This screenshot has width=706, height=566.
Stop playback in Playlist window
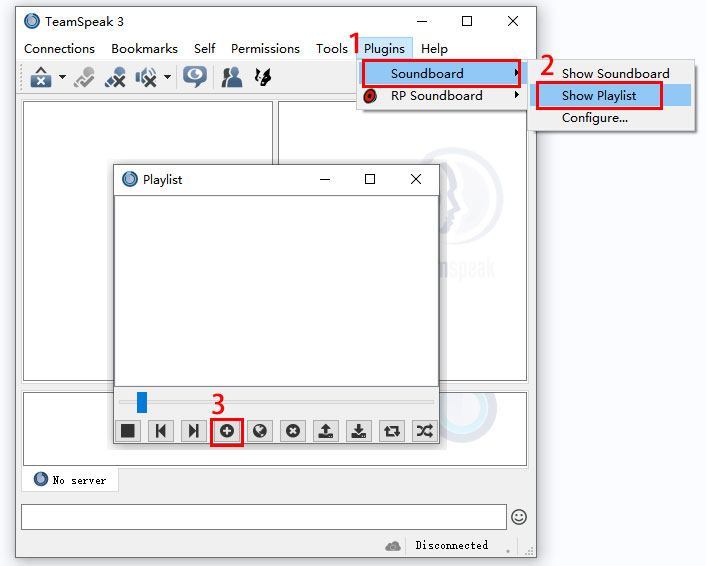[x=128, y=431]
